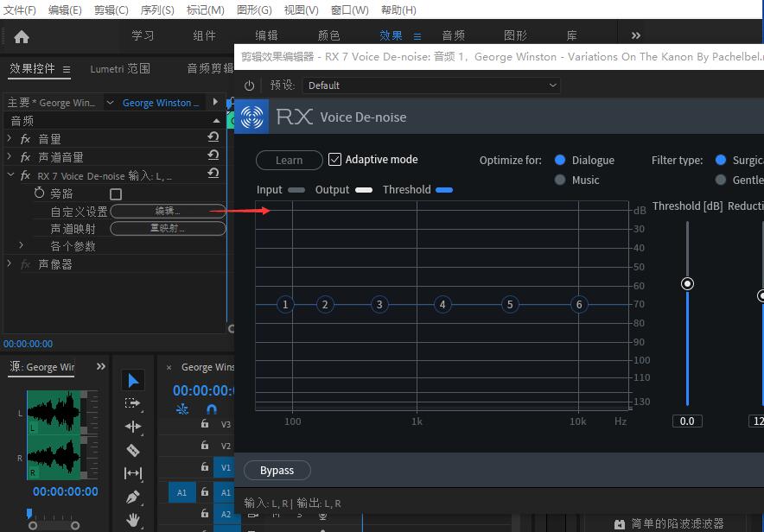Select Gentle filter type

[x=721, y=180]
